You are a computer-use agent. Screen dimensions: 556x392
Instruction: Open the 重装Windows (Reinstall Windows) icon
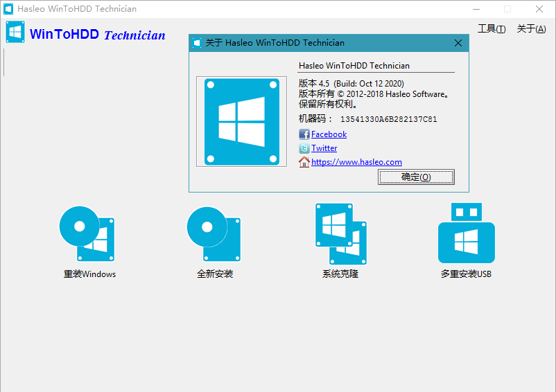tap(87, 233)
